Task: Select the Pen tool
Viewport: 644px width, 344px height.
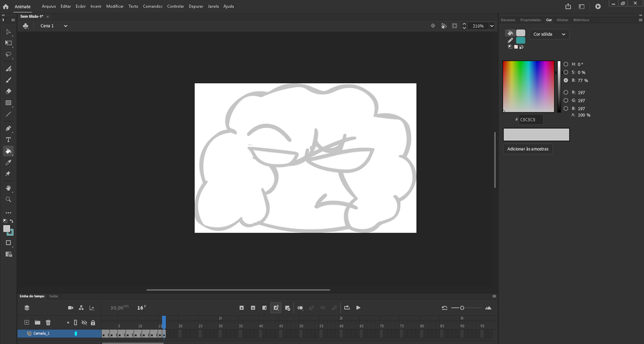Action: pos(8,129)
